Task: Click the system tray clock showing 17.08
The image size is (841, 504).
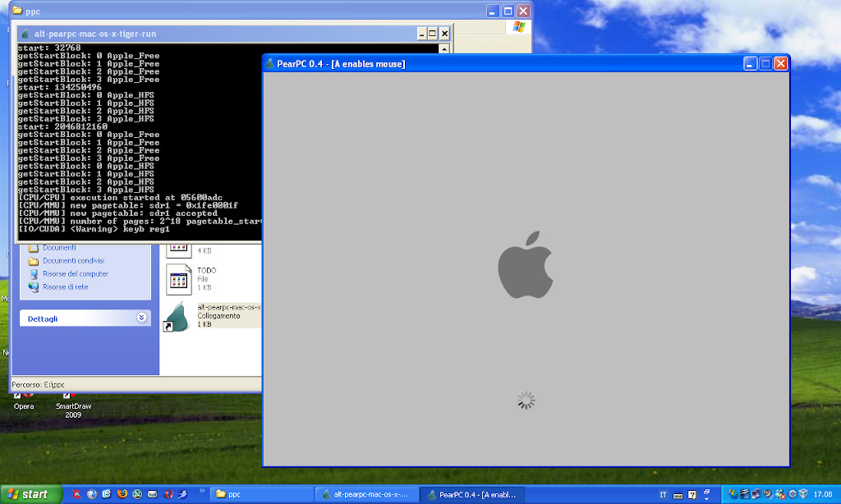Action: point(823,494)
